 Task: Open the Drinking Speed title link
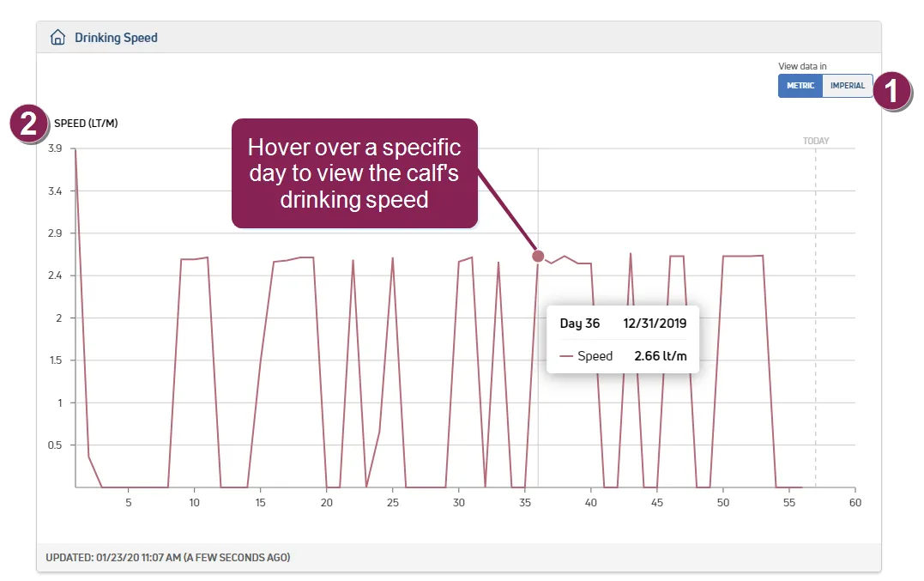click(x=116, y=38)
